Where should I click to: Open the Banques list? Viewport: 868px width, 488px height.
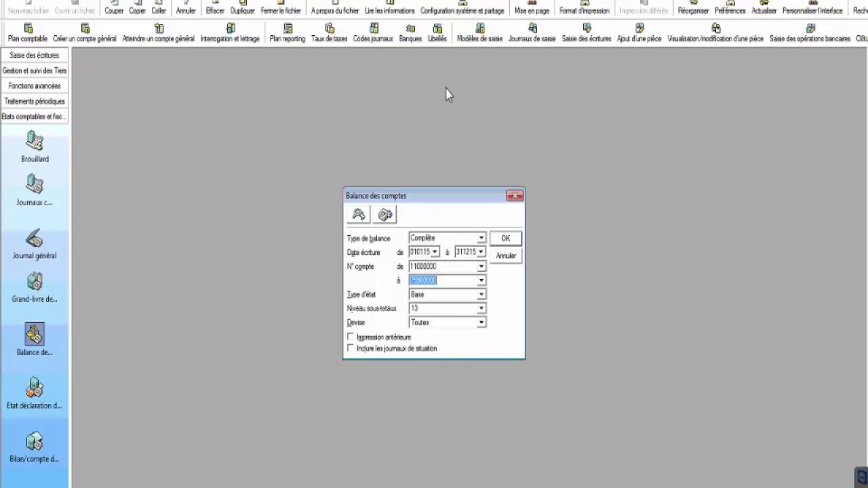point(410,33)
